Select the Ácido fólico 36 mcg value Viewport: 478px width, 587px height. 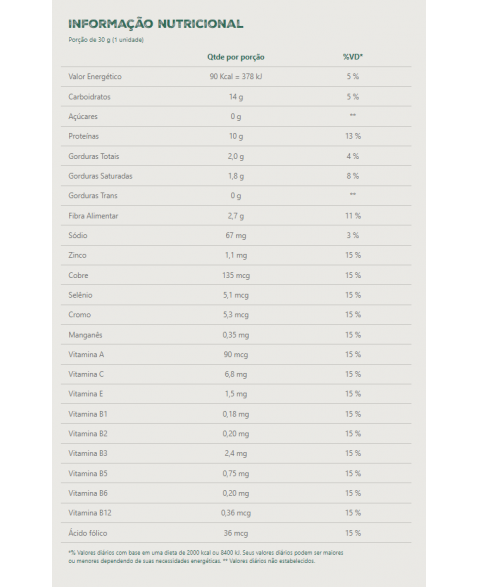pyautogui.click(x=236, y=533)
